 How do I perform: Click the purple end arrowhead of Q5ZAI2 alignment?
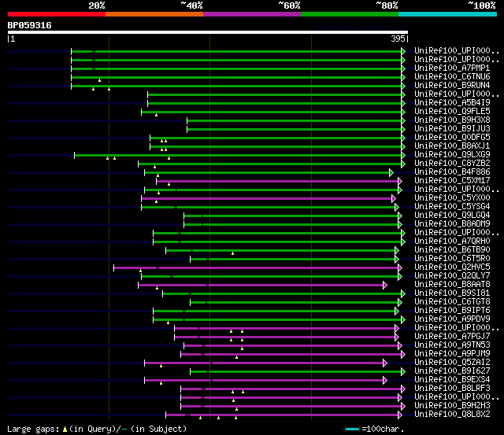pos(385,363)
